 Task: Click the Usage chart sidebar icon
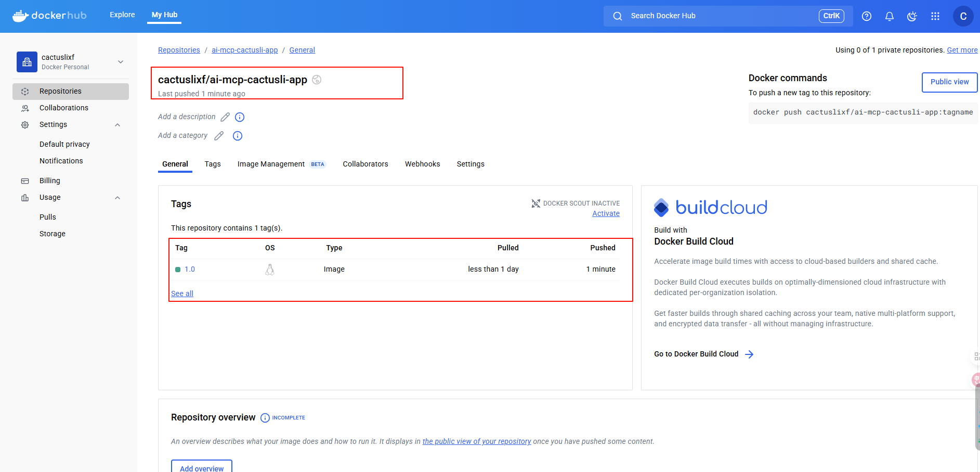click(25, 198)
